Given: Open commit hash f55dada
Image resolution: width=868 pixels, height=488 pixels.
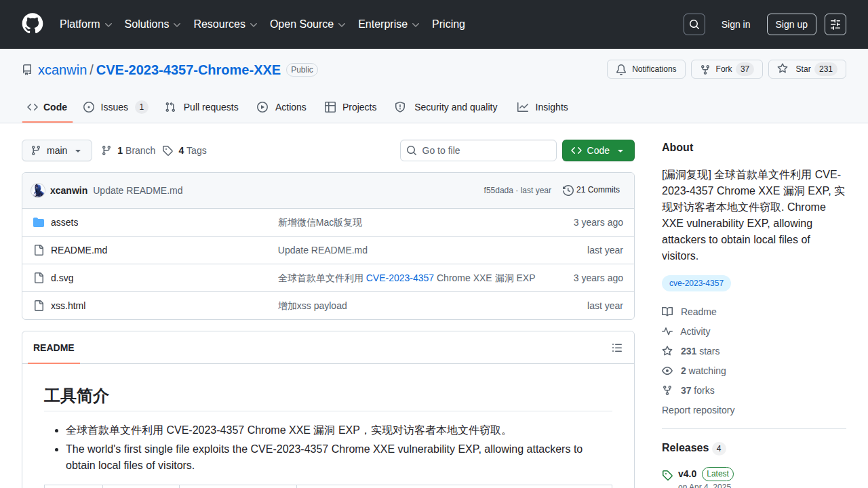Looking at the screenshot, I should point(498,190).
